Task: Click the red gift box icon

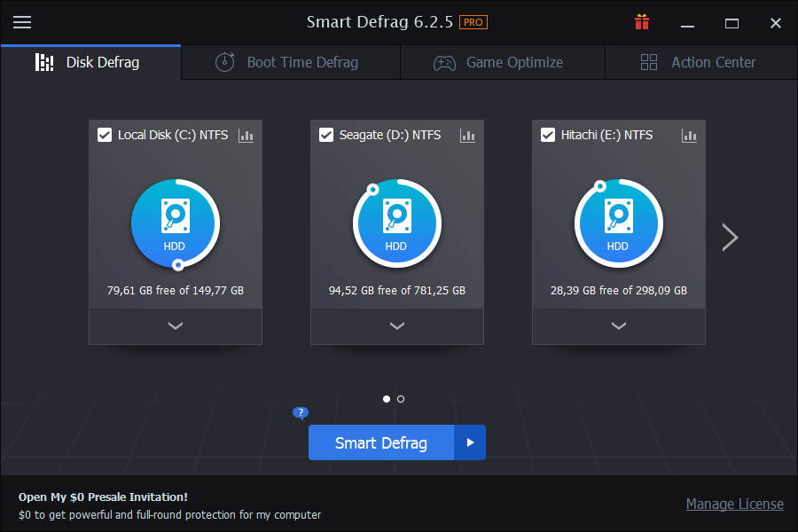Action: click(x=642, y=22)
